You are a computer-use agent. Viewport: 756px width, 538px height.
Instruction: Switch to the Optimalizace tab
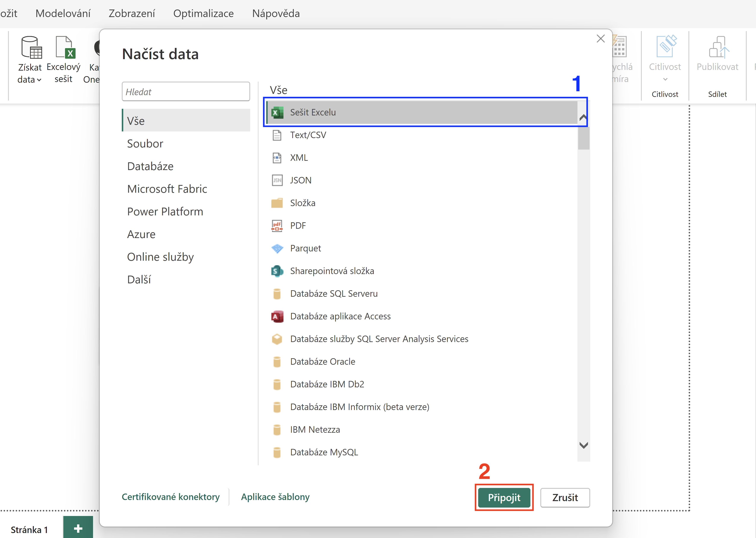click(x=204, y=13)
